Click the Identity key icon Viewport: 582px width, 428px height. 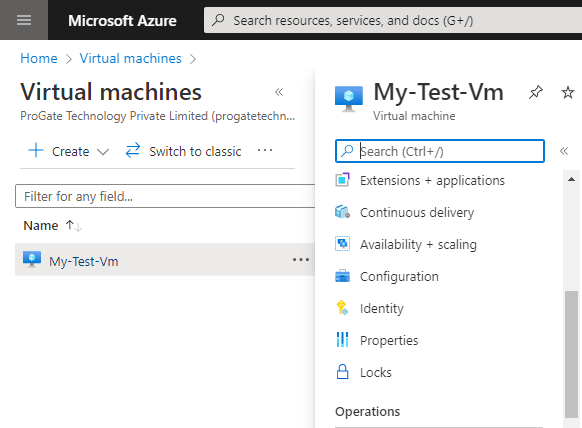click(x=342, y=308)
